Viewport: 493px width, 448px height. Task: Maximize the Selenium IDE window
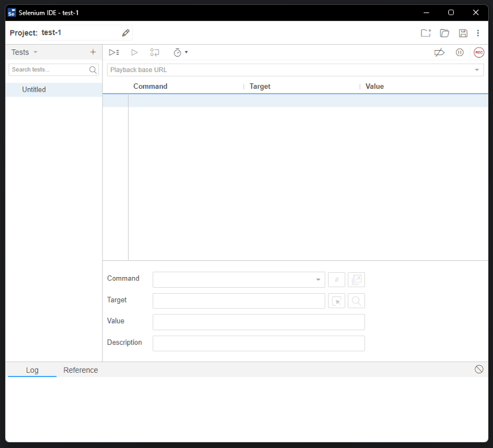click(x=451, y=13)
